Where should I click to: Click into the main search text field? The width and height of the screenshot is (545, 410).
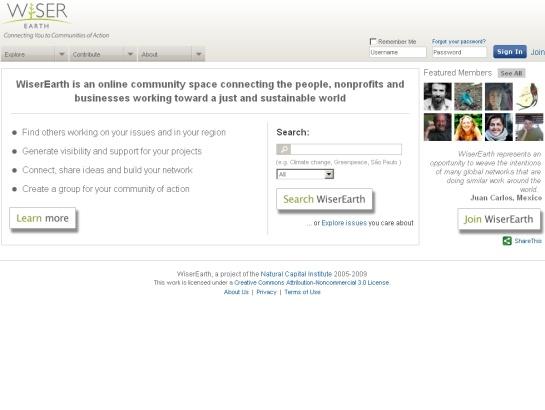tap(346, 149)
